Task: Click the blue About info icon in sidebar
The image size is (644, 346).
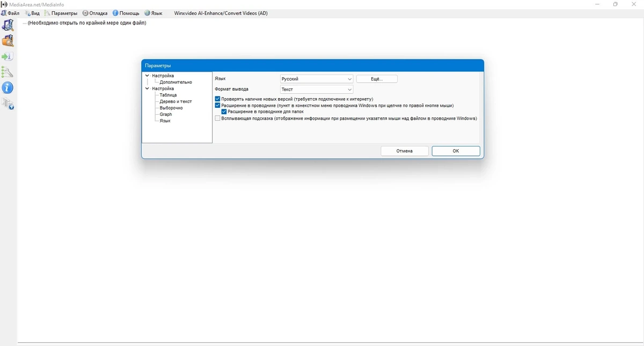Action: coord(8,87)
